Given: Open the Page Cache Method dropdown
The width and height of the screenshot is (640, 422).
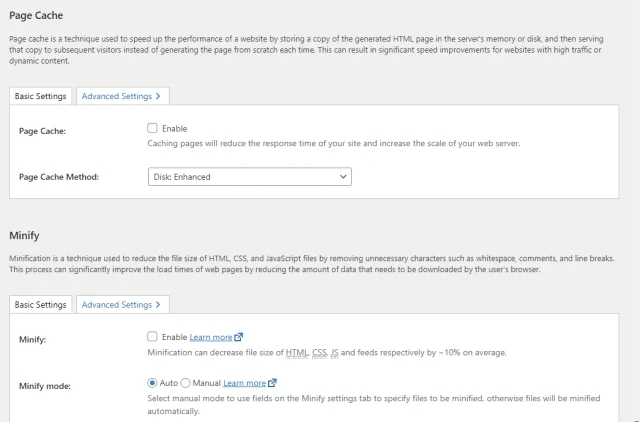Looking at the screenshot, I should (249, 177).
